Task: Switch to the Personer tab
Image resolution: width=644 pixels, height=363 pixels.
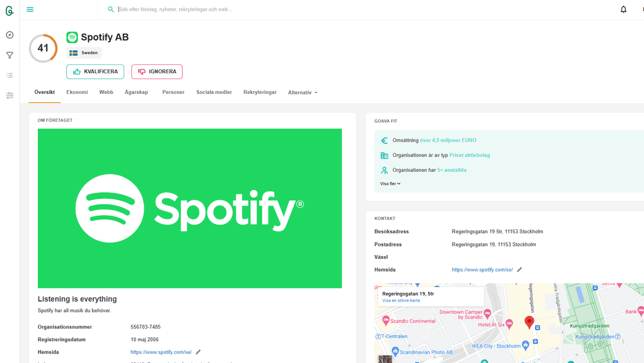Action: coord(173,93)
